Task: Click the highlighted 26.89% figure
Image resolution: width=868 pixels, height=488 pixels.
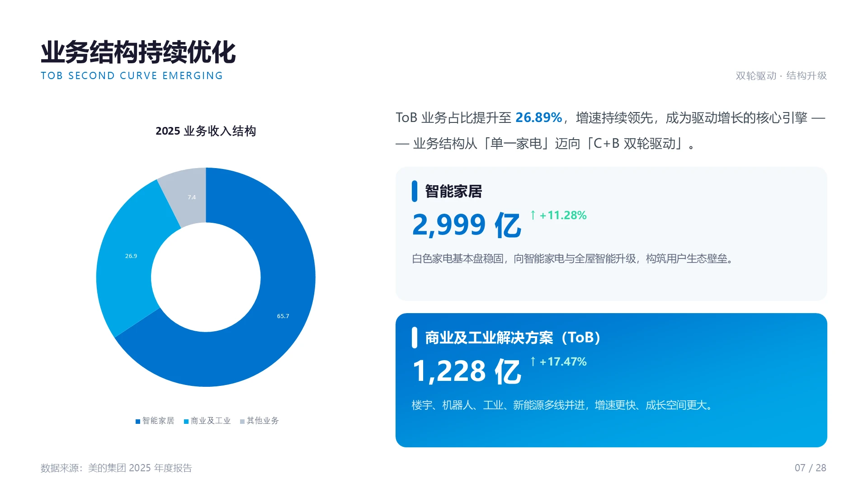Action: click(x=538, y=117)
